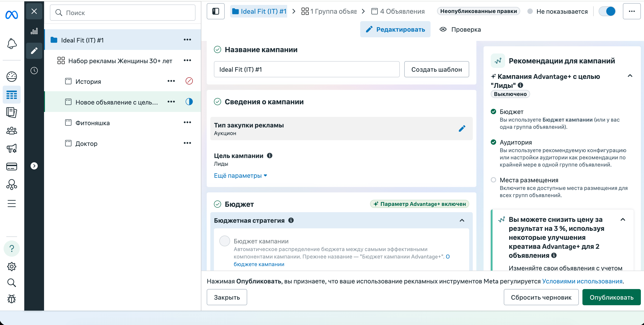Edit ad buying type with the pencil icon

tap(462, 129)
